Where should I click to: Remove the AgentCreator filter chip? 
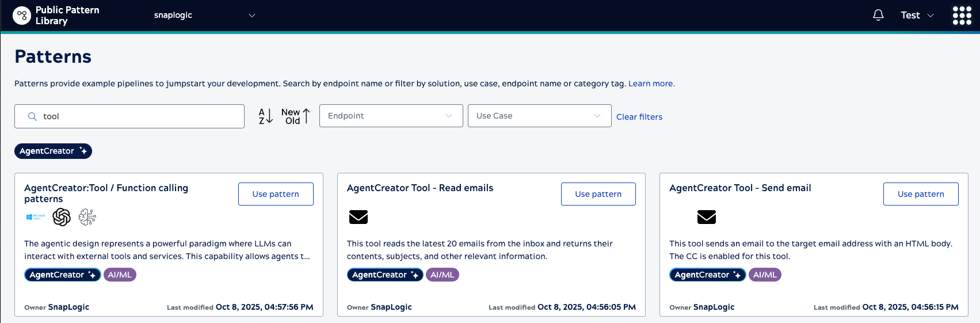(53, 151)
